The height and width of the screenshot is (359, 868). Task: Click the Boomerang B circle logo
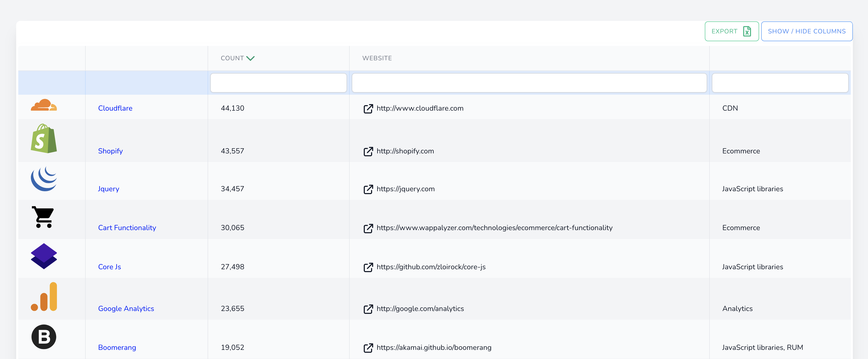click(44, 337)
